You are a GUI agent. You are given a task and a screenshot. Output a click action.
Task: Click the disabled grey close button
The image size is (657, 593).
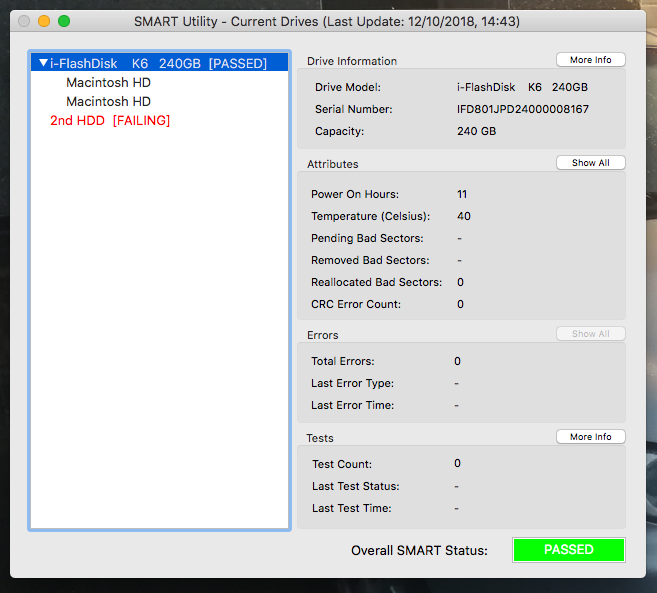pyautogui.click(x=24, y=21)
